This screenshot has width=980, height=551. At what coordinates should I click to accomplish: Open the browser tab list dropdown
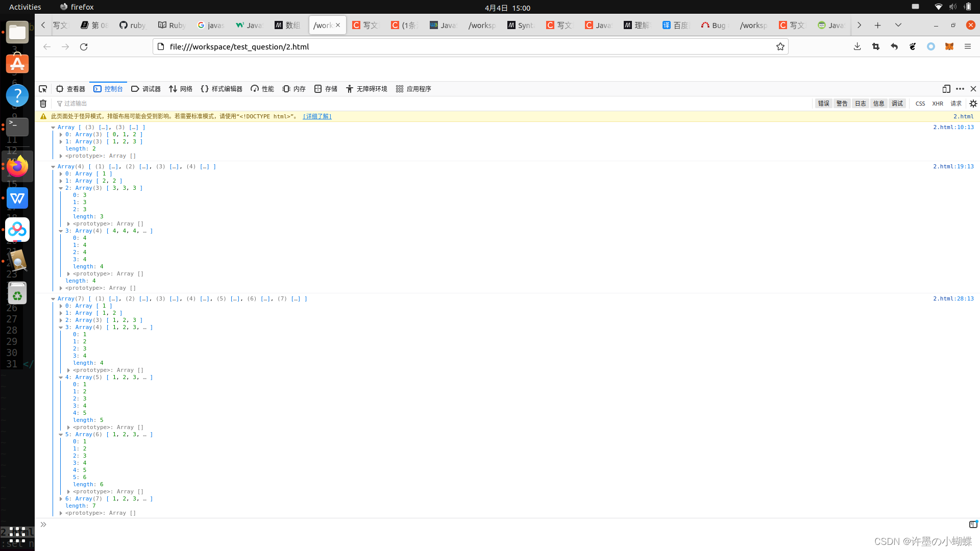click(x=898, y=24)
